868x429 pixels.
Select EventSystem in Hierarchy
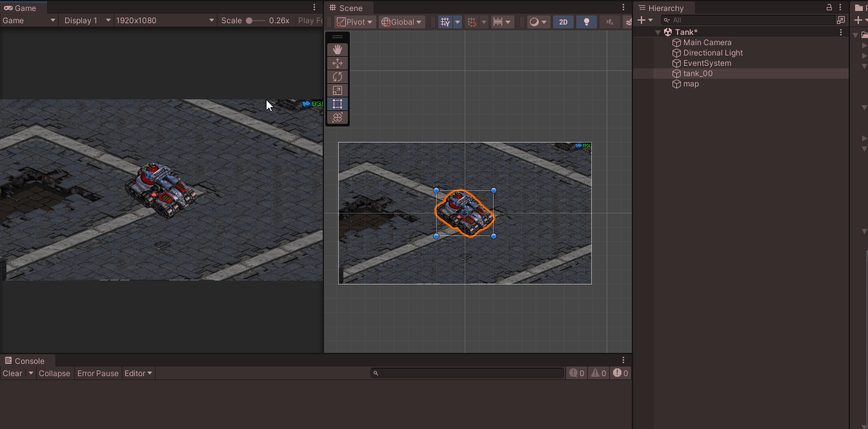pyautogui.click(x=707, y=63)
